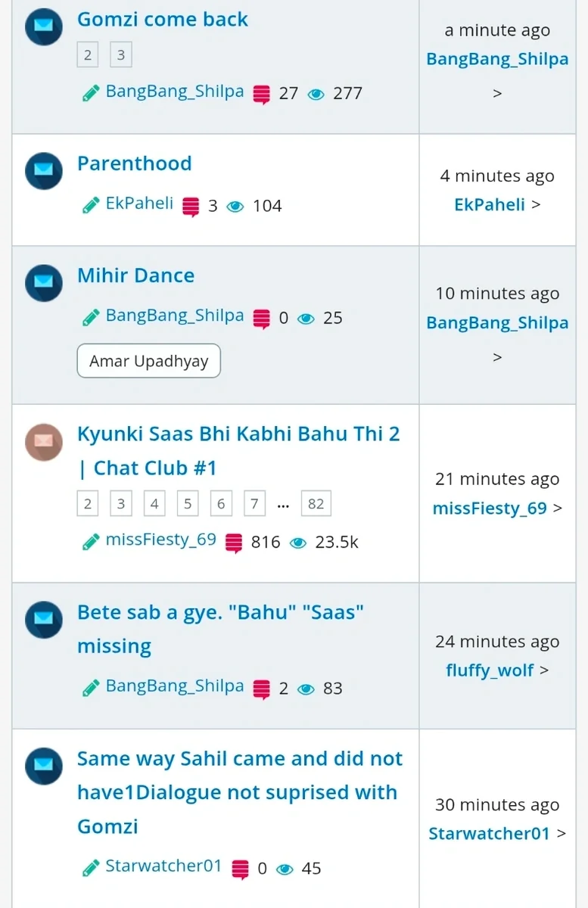The width and height of the screenshot is (588, 908).
Task: Click envelope icon beside Same way Sahil topic
Action: tap(44, 766)
